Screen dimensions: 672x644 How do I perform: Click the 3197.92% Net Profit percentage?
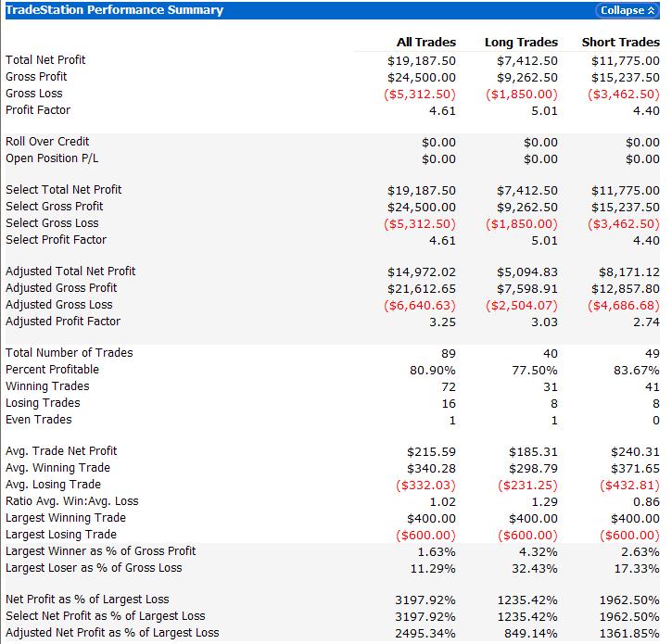[425, 600]
